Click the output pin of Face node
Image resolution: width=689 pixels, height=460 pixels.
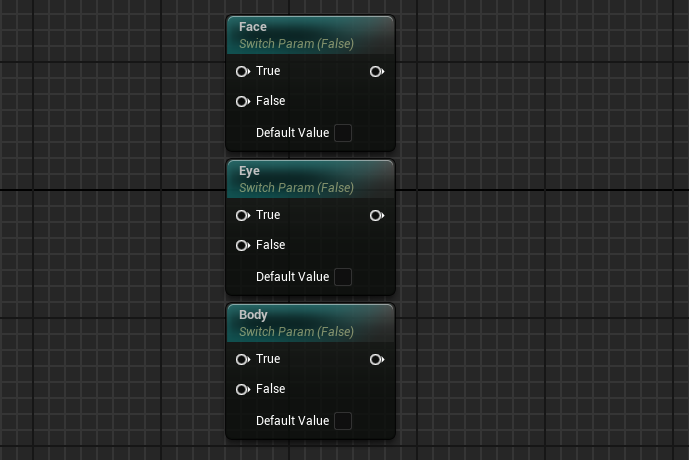376,72
